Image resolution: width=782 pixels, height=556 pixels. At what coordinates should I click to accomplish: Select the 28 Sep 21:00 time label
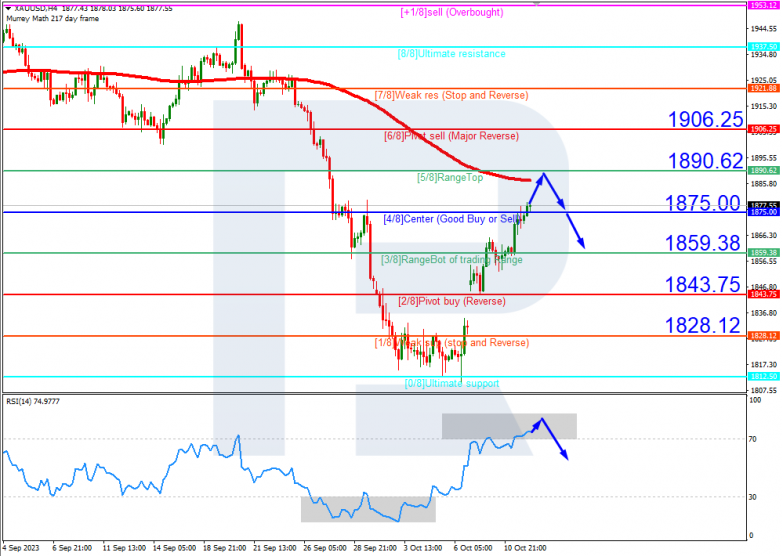tap(375, 548)
